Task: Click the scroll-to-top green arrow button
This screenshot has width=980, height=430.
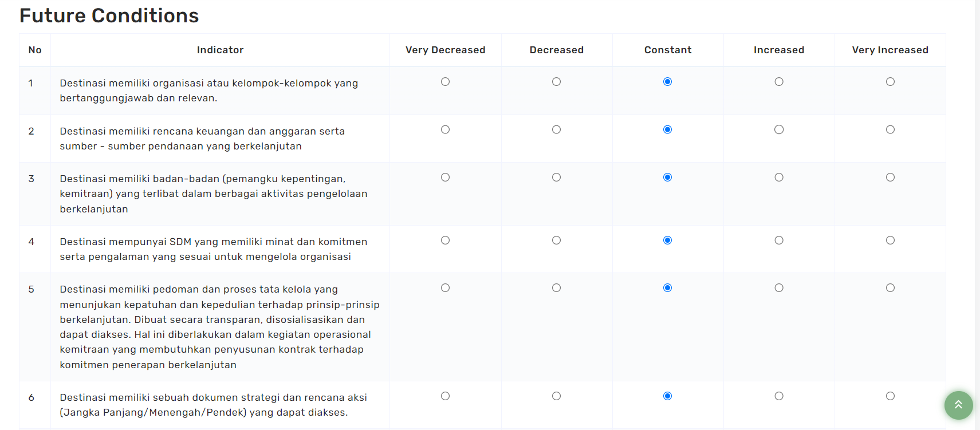Action: [x=958, y=405]
